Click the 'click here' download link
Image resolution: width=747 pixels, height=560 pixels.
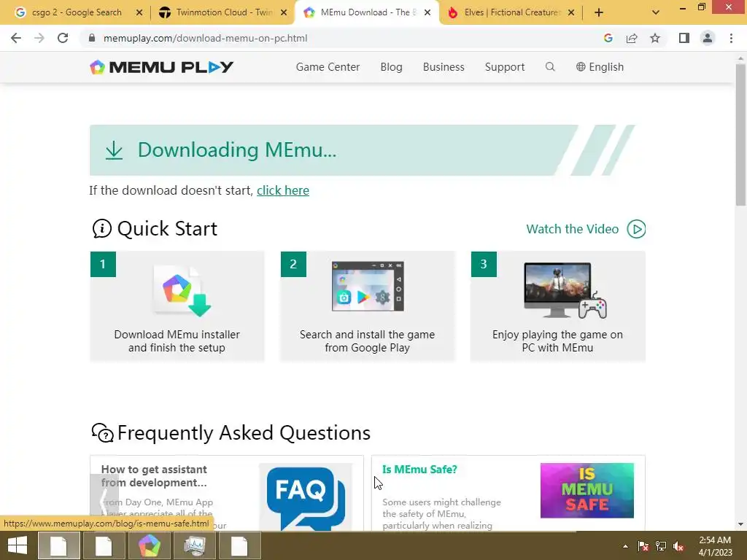coord(283,190)
